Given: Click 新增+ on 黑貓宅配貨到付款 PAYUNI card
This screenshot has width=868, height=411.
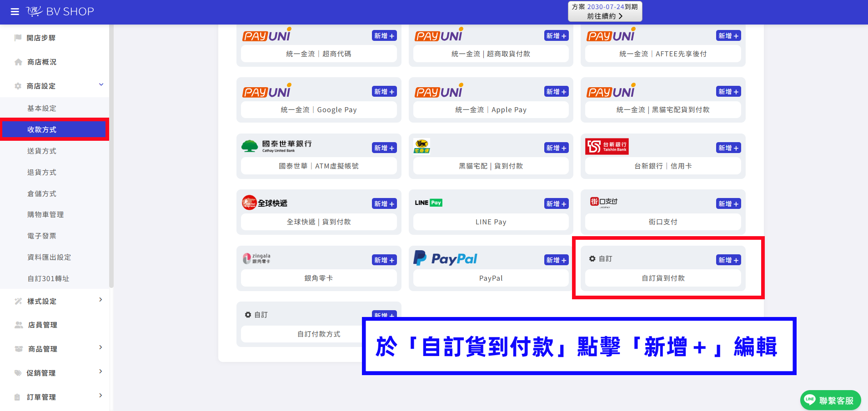Looking at the screenshot, I should point(728,91).
